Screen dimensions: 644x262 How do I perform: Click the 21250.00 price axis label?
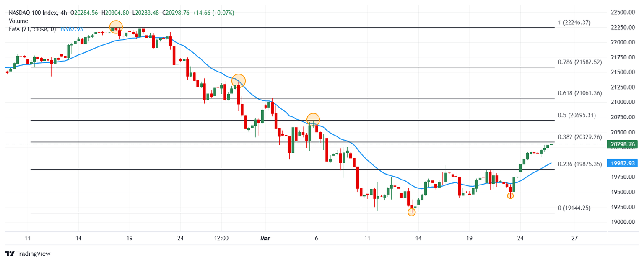tap(623, 87)
